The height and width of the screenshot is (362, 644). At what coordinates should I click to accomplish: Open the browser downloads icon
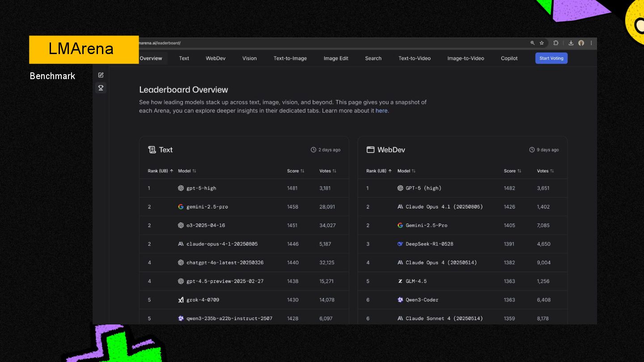(571, 43)
